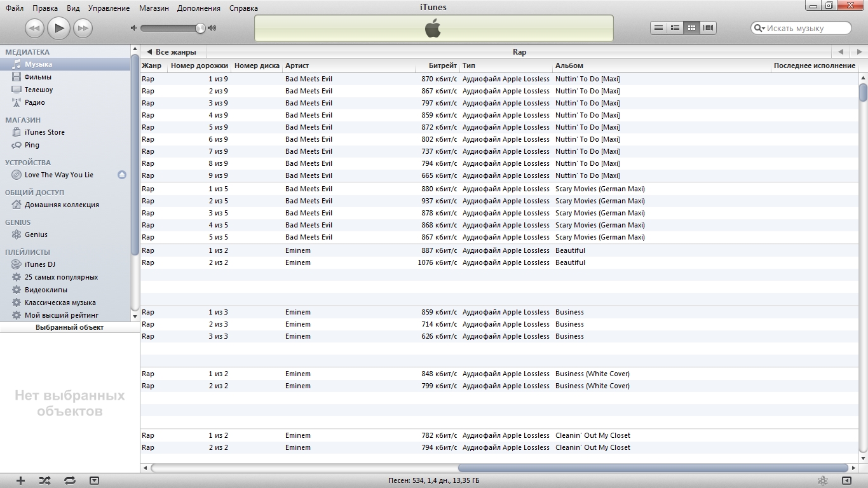Sort by the Альбом column header

[x=661, y=65]
